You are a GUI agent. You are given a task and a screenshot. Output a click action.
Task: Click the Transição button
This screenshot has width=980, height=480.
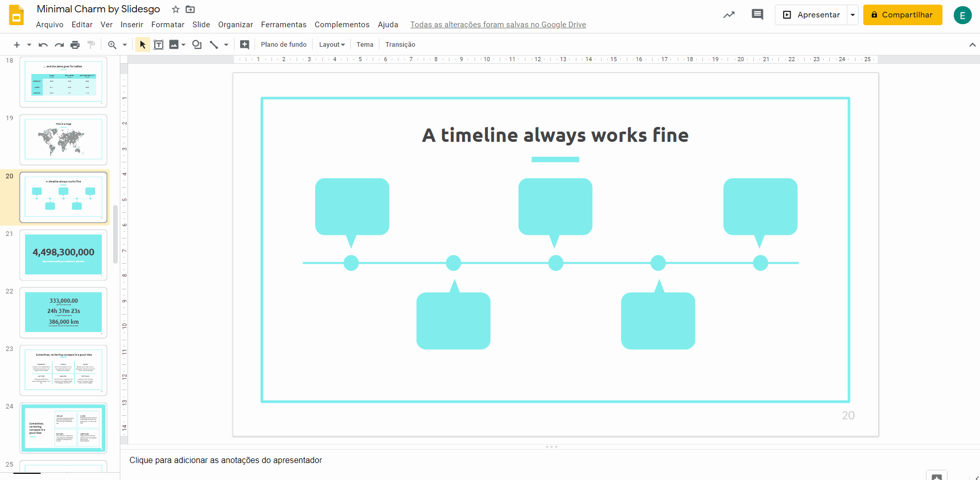pos(401,45)
